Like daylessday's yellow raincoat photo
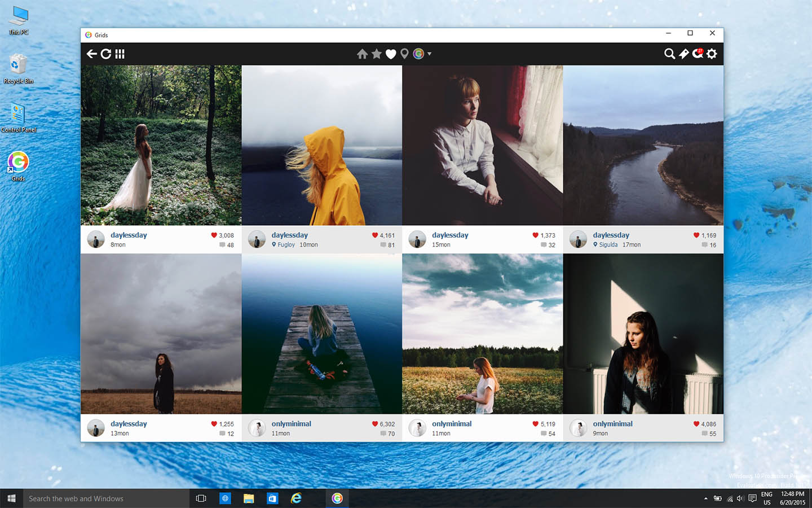The height and width of the screenshot is (508, 812). pos(374,235)
